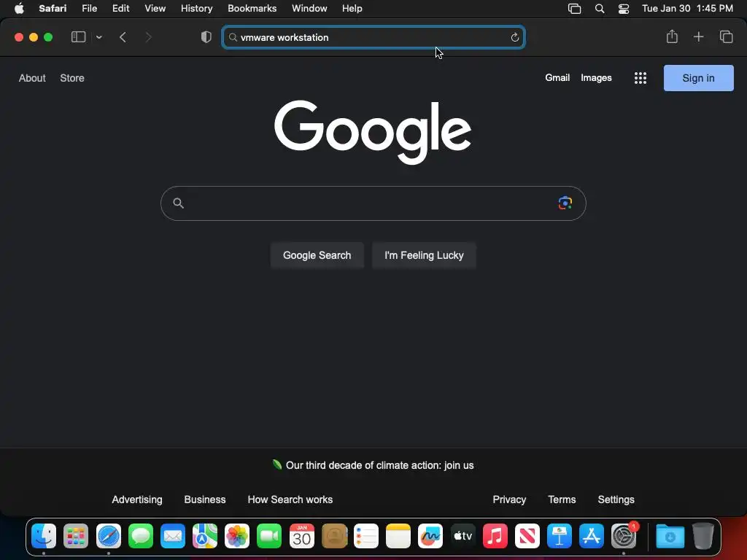Click the magnifier icon in Google search box
This screenshot has height=560, width=747.
[x=178, y=203]
